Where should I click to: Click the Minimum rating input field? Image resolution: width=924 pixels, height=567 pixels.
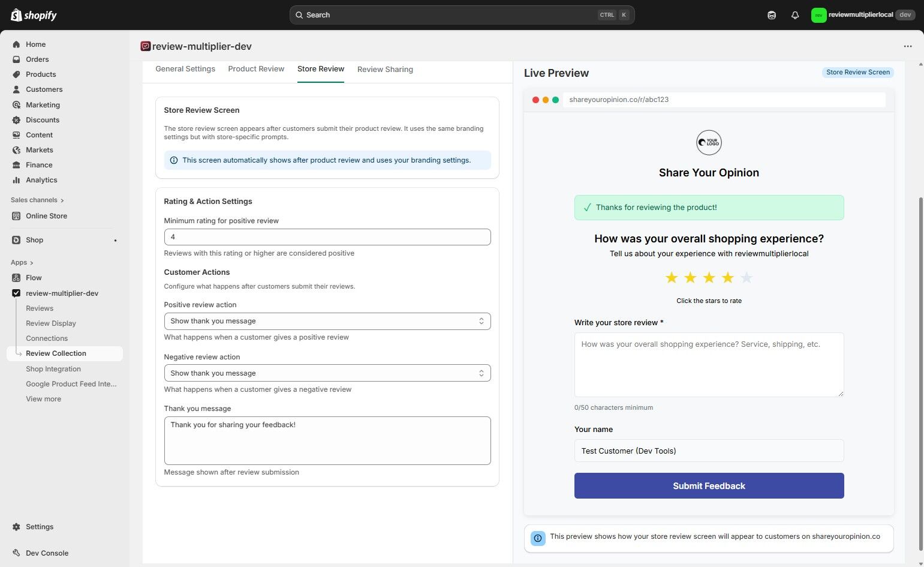coord(327,237)
